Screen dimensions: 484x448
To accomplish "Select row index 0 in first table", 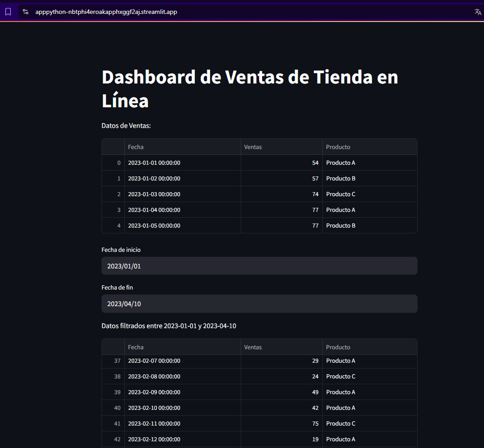I will tap(113, 163).
